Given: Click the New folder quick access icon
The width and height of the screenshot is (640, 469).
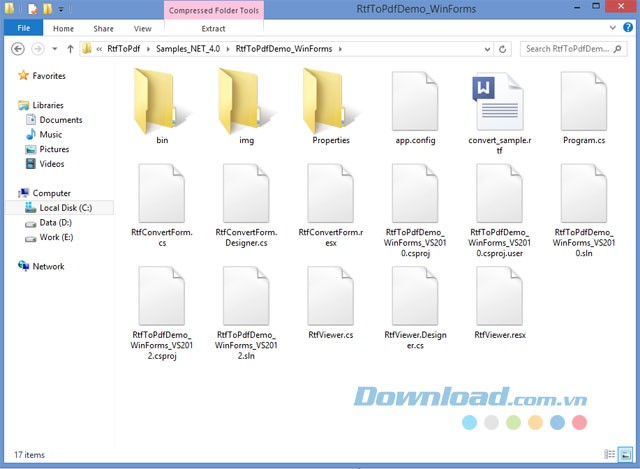Looking at the screenshot, I should point(48,9).
